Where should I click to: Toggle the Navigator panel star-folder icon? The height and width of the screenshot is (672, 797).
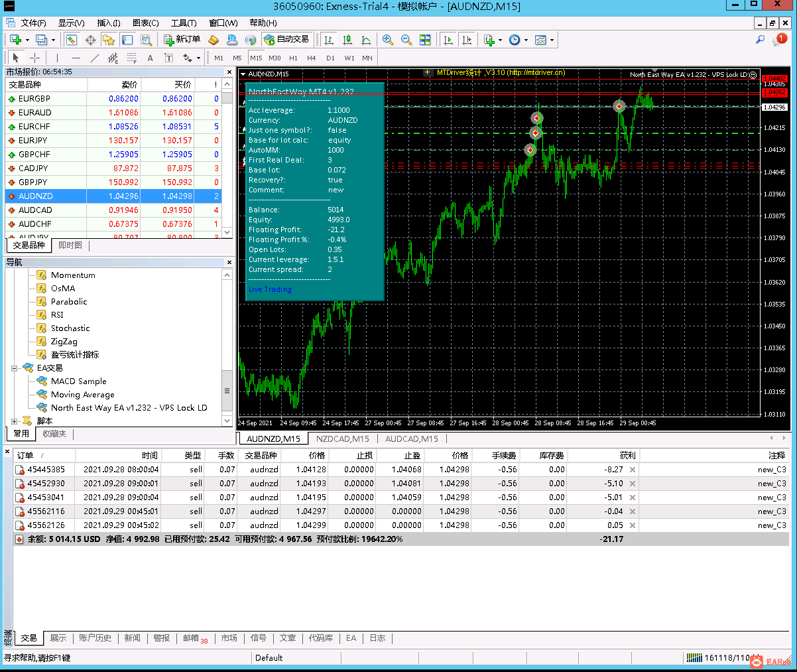pos(109,40)
